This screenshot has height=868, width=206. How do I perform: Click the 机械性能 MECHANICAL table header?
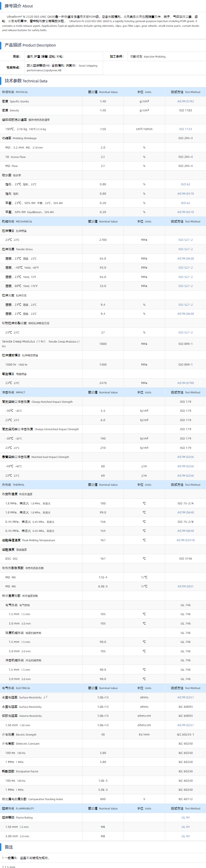click(x=17, y=221)
